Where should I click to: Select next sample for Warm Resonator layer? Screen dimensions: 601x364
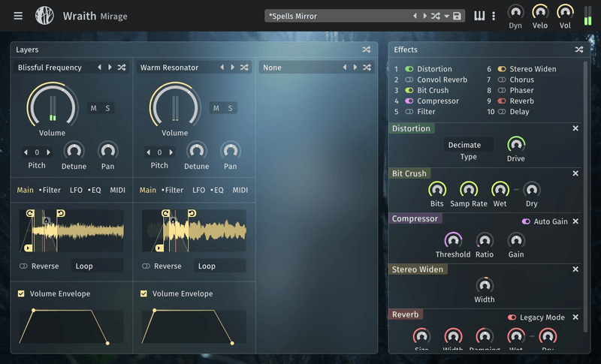pyautogui.click(x=233, y=68)
